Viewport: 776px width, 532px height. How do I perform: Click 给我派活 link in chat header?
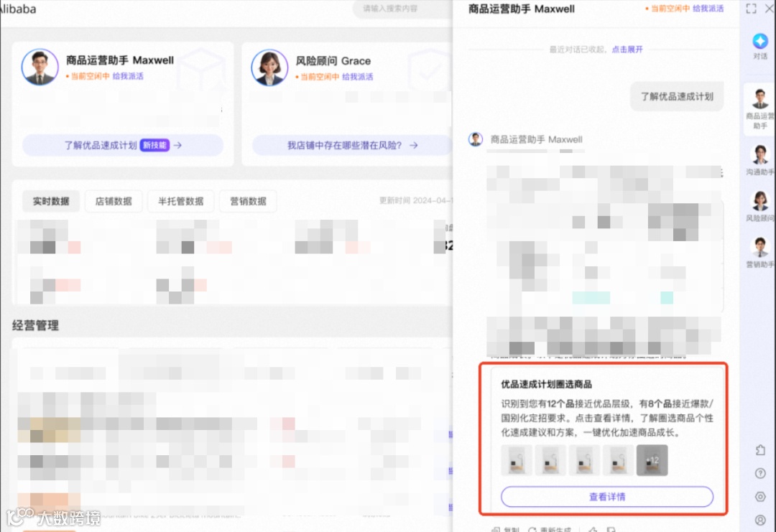click(708, 9)
